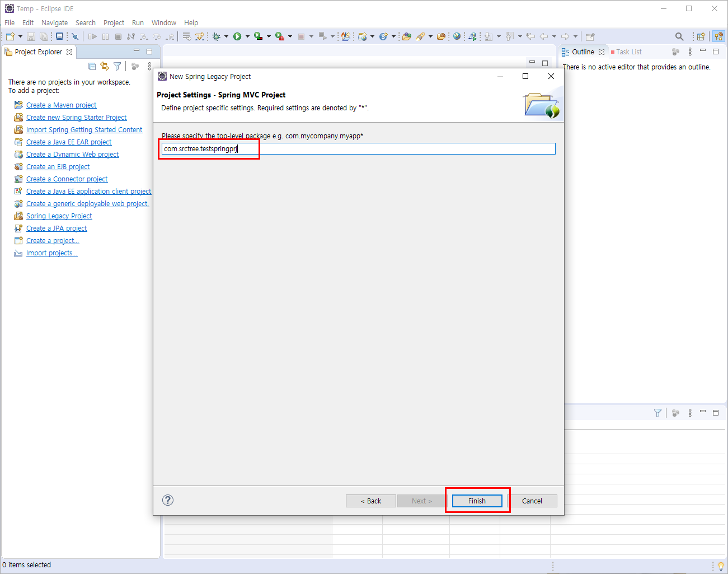Click the New wizard toolbar icon
Image resolution: width=728 pixels, height=574 pixels.
tap(10, 36)
